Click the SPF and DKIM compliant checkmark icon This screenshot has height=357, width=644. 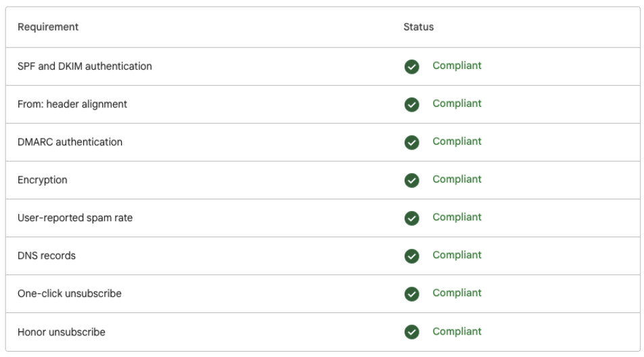point(411,66)
